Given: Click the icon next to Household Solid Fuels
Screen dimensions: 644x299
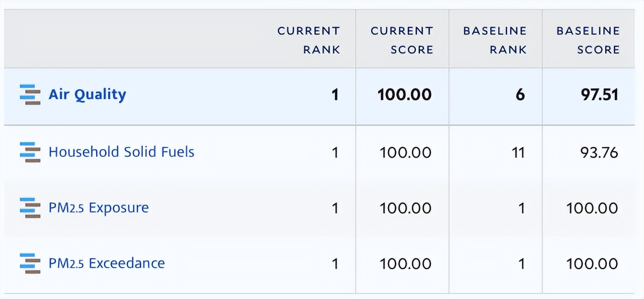Looking at the screenshot, I should pyautogui.click(x=30, y=152).
